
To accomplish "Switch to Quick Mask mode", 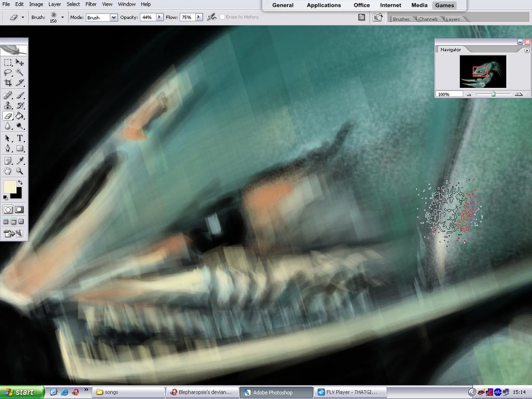I will (19, 209).
